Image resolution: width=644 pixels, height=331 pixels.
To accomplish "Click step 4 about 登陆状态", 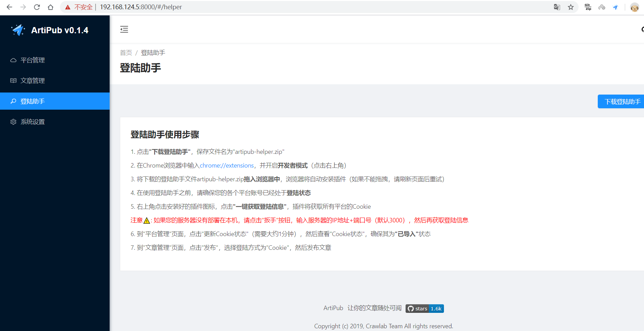I will (221, 193).
